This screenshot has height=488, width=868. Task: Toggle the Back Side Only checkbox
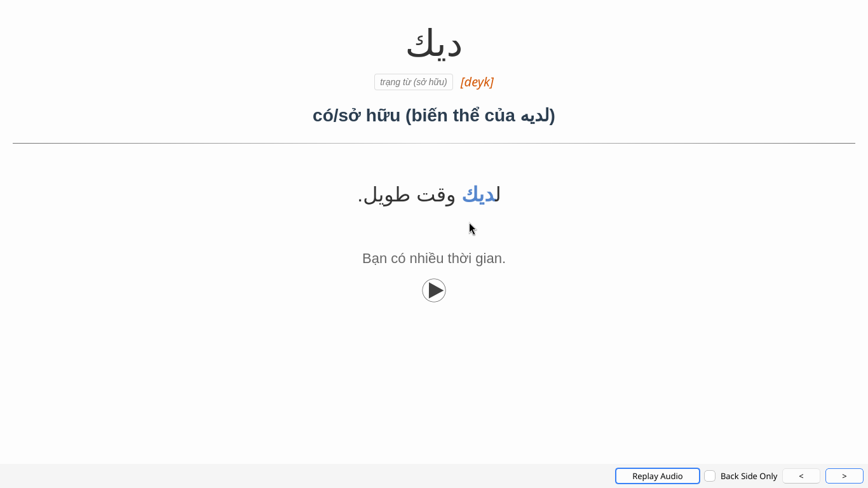(710, 476)
